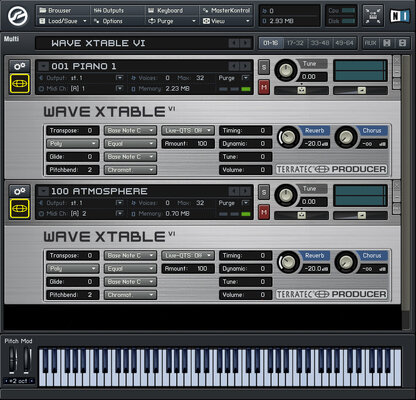
Task: Click the Chorus knob in Piano 1
Action: coord(346,137)
